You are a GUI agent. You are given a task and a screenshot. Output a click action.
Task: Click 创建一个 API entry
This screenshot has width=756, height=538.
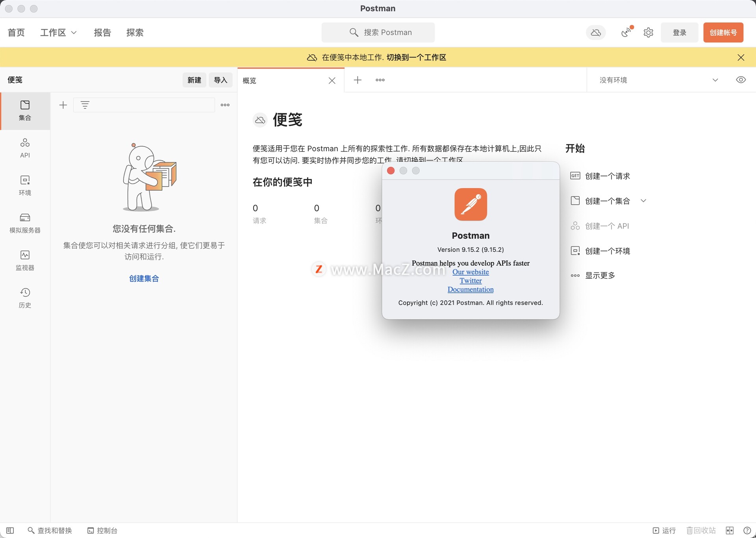point(600,226)
